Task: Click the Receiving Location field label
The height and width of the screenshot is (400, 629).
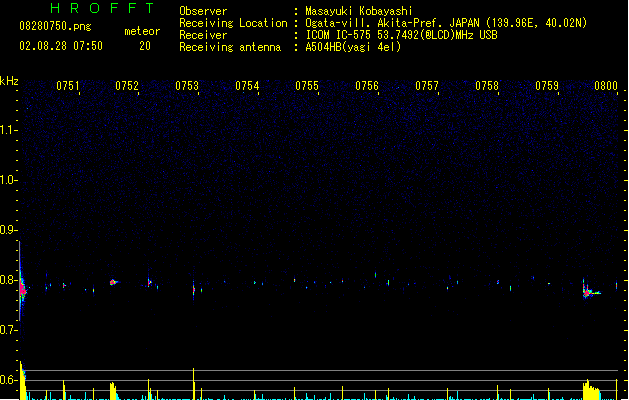Action: [x=233, y=23]
